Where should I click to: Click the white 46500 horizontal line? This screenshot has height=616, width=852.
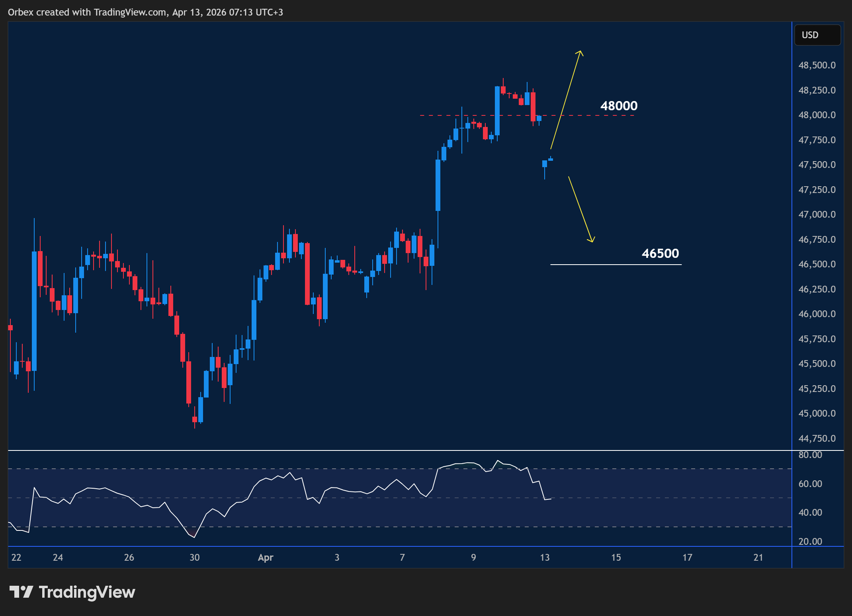point(616,264)
